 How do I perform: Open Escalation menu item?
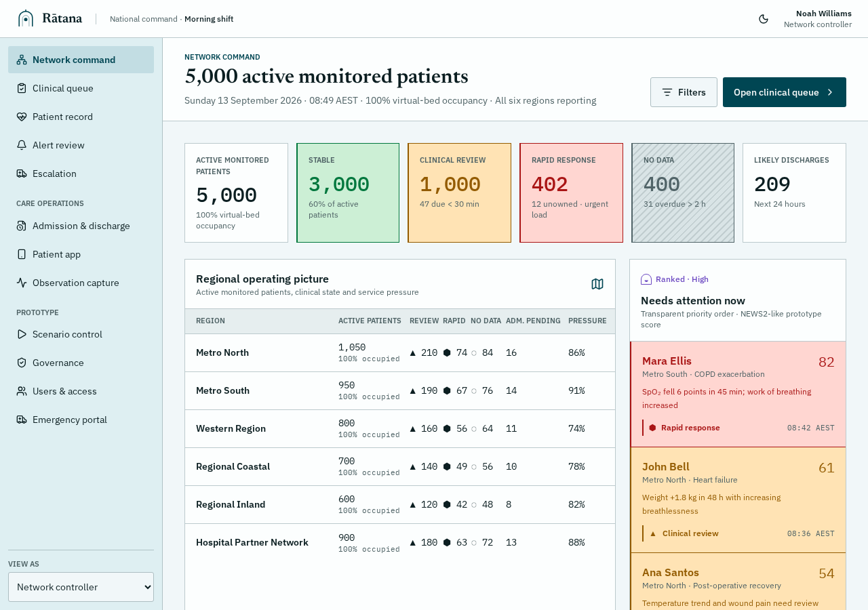coord(81,174)
